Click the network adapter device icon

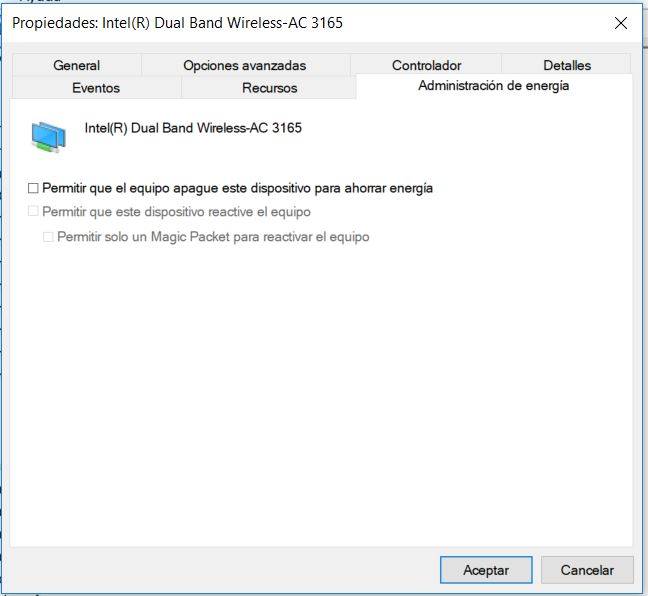tap(48, 136)
